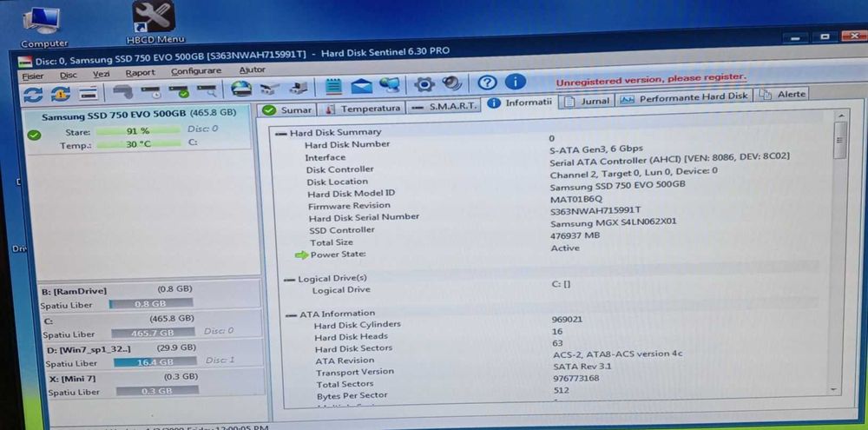Click the disk with magnifier icon
868x430 pixels.
(206, 90)
